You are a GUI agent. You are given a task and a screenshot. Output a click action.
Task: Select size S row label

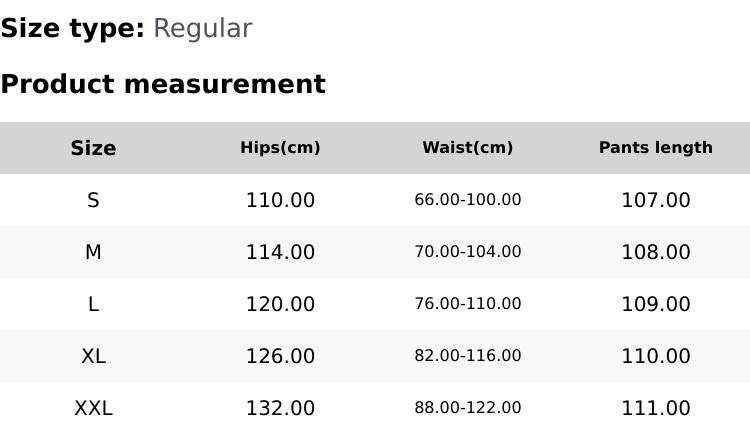[93, 200]
